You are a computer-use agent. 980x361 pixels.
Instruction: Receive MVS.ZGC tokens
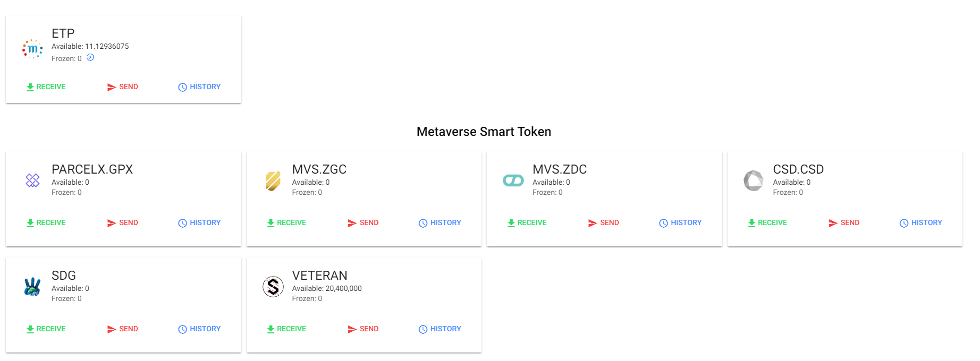(286, 222)
